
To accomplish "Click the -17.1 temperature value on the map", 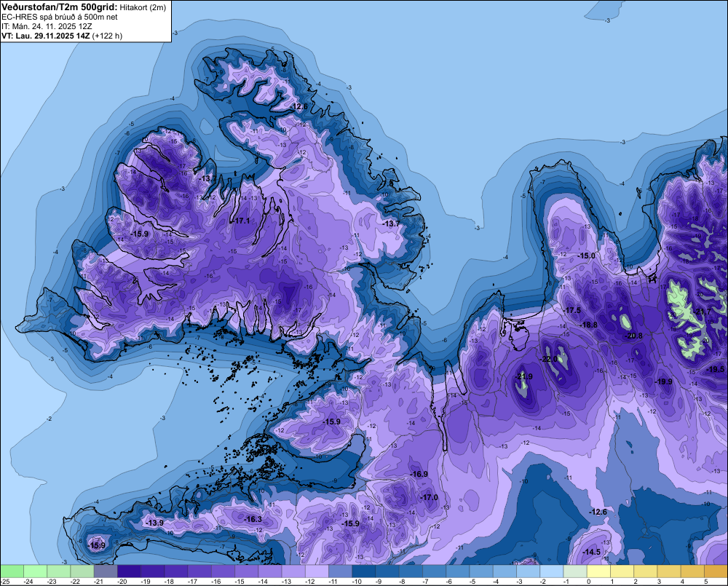I will (x=242, y=221).
